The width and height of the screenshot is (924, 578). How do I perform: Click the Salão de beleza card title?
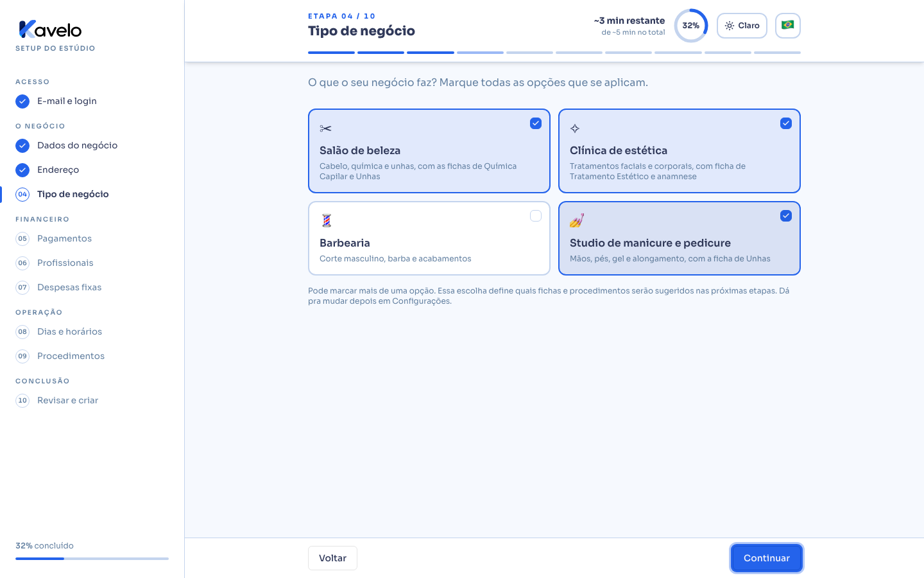360,150
